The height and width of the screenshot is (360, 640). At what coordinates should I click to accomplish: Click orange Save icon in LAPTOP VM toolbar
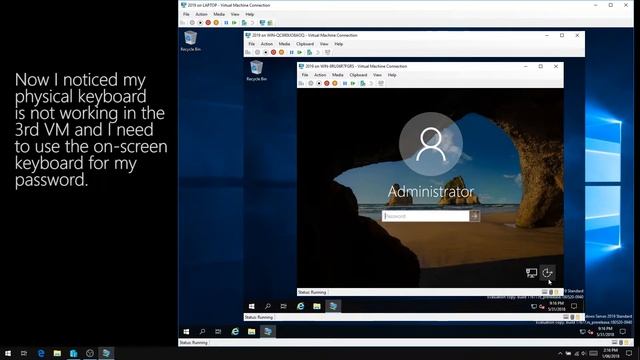[216, 22]
